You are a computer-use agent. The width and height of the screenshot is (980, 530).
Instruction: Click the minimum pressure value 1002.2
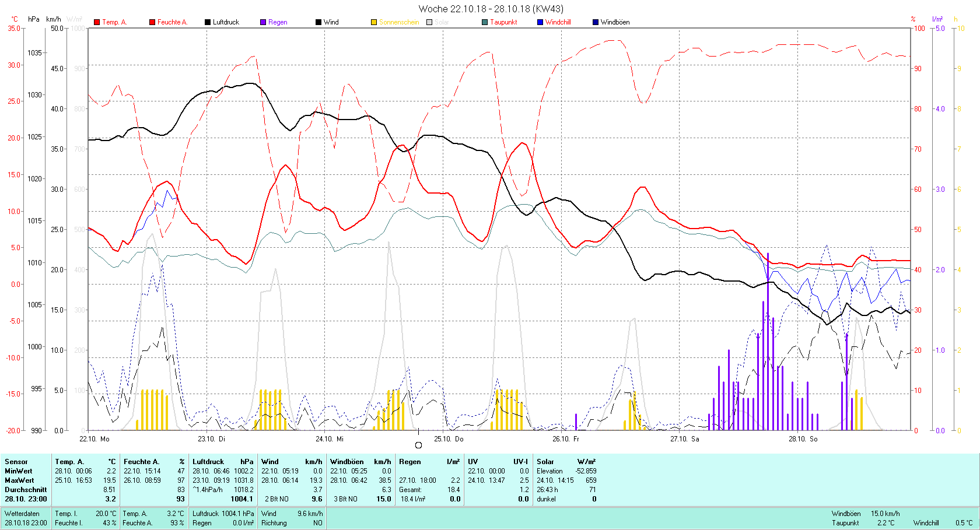coord(244,471)
